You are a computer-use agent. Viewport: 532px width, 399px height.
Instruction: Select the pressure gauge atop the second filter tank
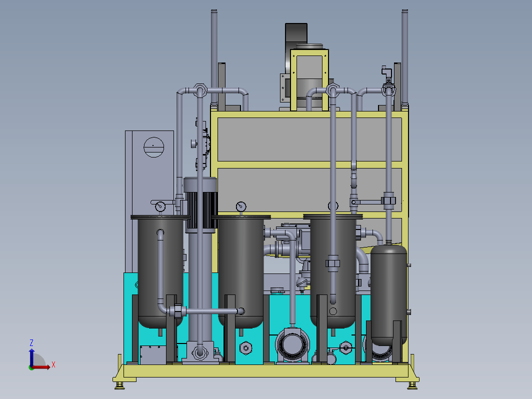[x=241, y=206]
